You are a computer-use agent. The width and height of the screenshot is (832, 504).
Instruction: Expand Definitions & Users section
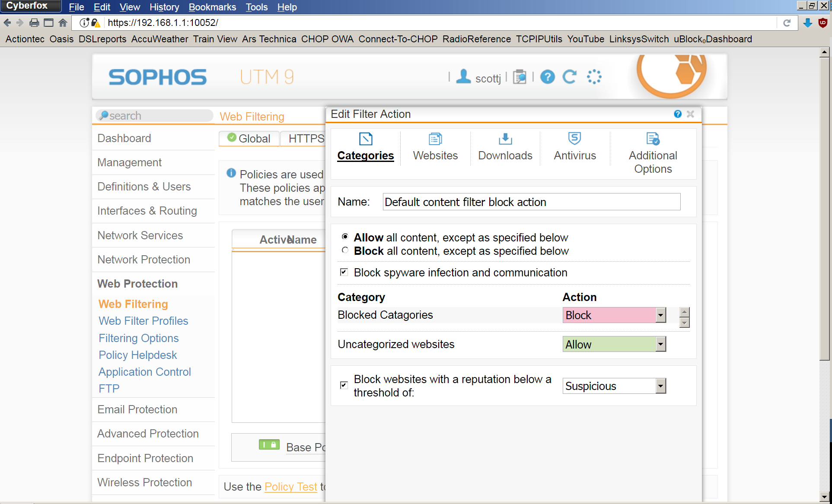click(144, 187)
